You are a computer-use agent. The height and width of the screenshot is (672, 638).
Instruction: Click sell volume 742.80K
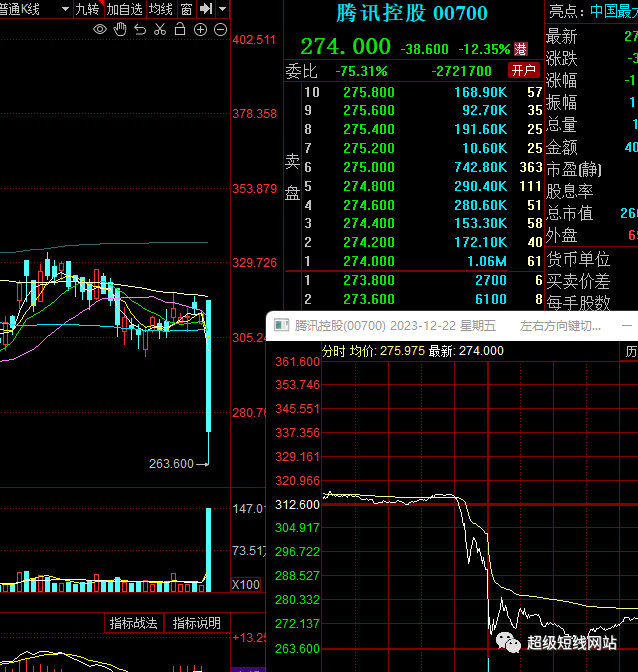481,167
